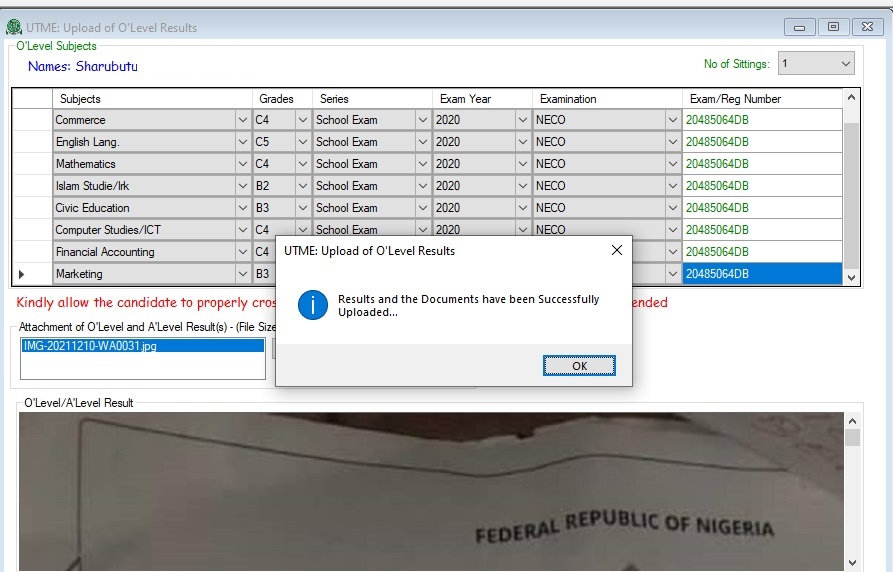
Task: Open the Computer Studies/ICT subject dropdown
Action: [243, 230]
